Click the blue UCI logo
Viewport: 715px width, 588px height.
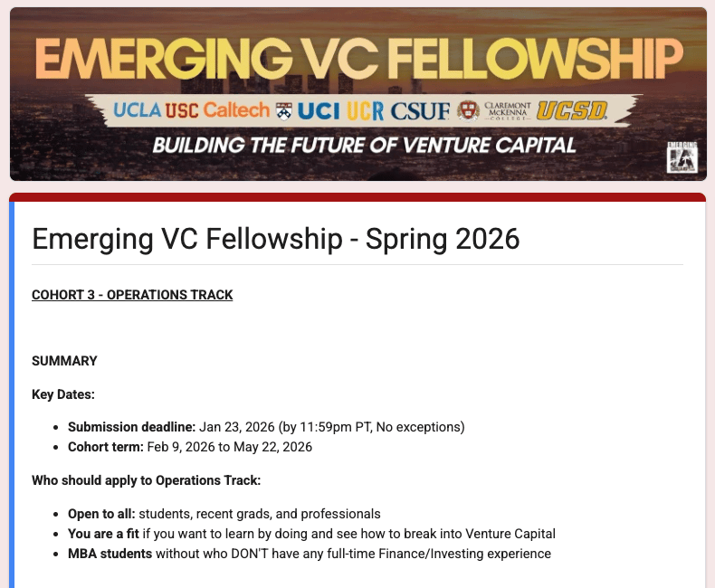319,111
